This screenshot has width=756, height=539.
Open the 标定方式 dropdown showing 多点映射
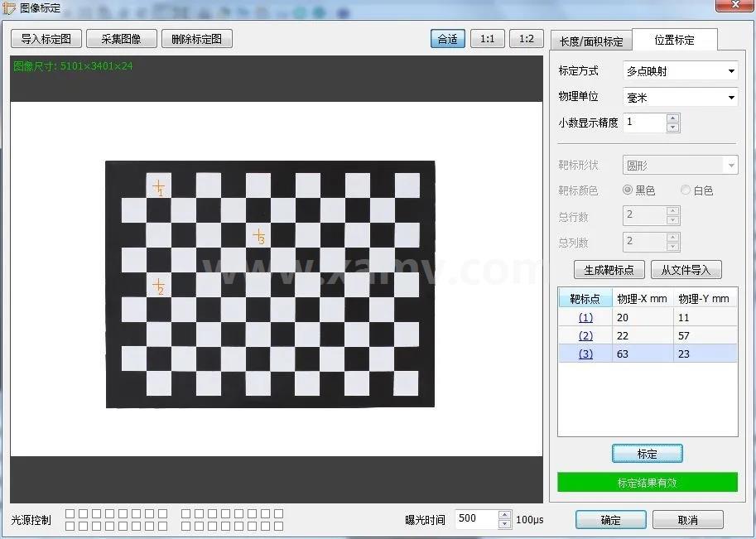680,71
